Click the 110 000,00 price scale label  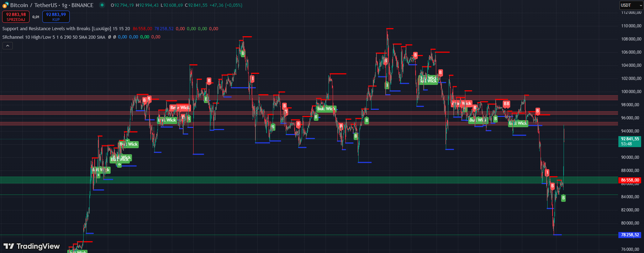point(631,26)
